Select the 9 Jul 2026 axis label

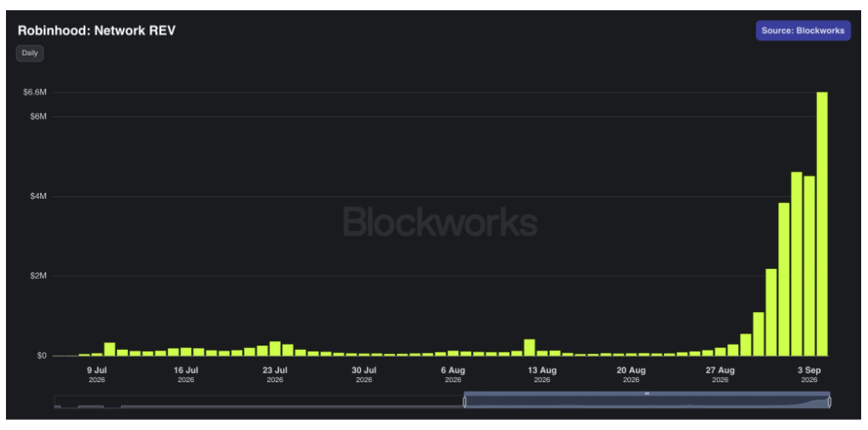(96, 374)
